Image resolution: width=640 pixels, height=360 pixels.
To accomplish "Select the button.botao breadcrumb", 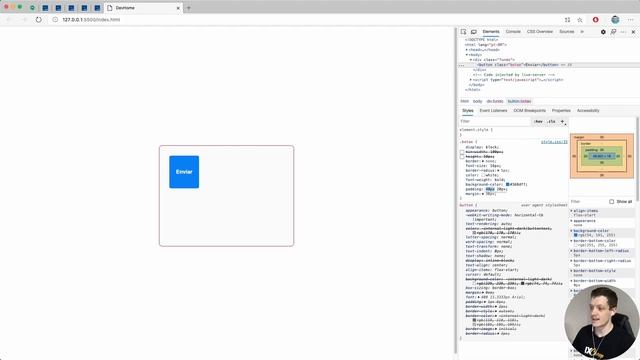I will 519,101.
